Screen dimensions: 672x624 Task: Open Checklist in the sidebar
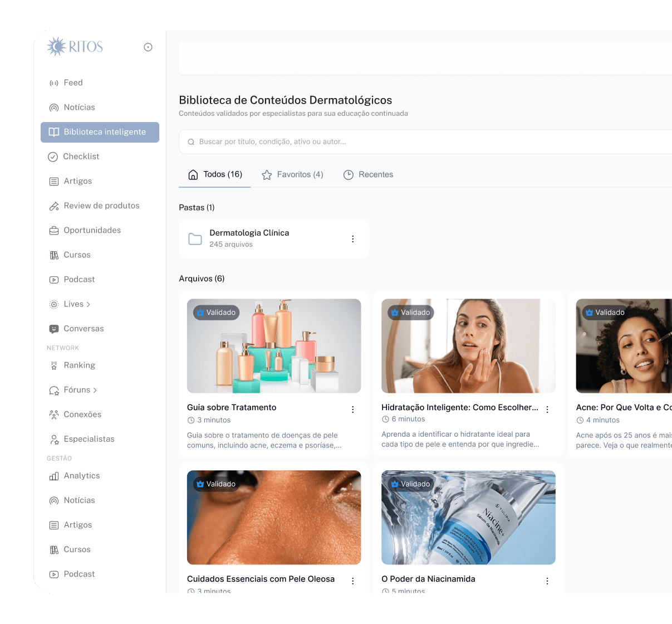[81, 157]
